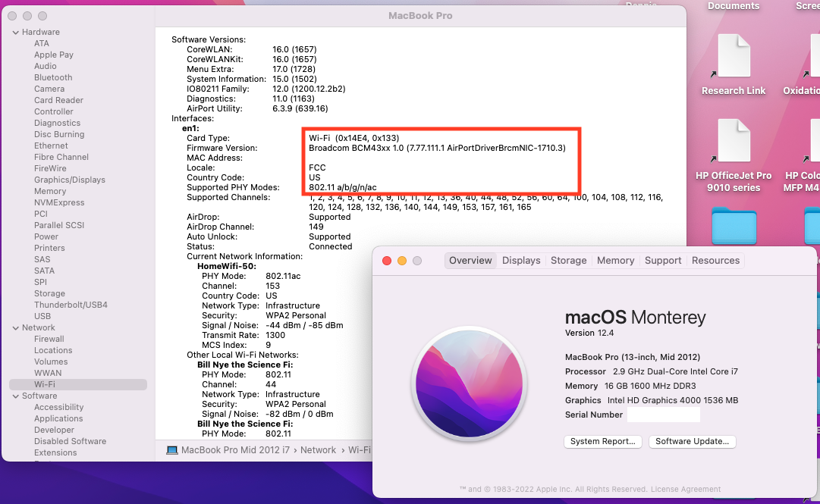Select Fibre Channel in the sidebar

tap(61, 157)
